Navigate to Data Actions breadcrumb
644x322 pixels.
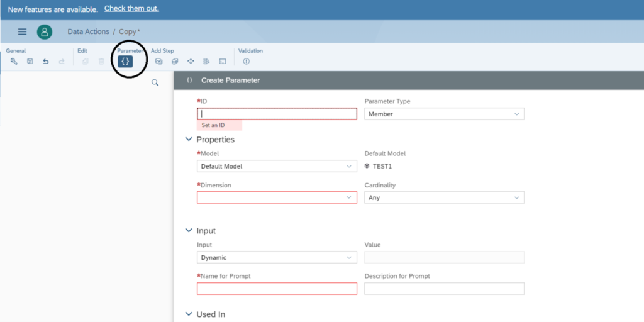click(x=88, y=31)
